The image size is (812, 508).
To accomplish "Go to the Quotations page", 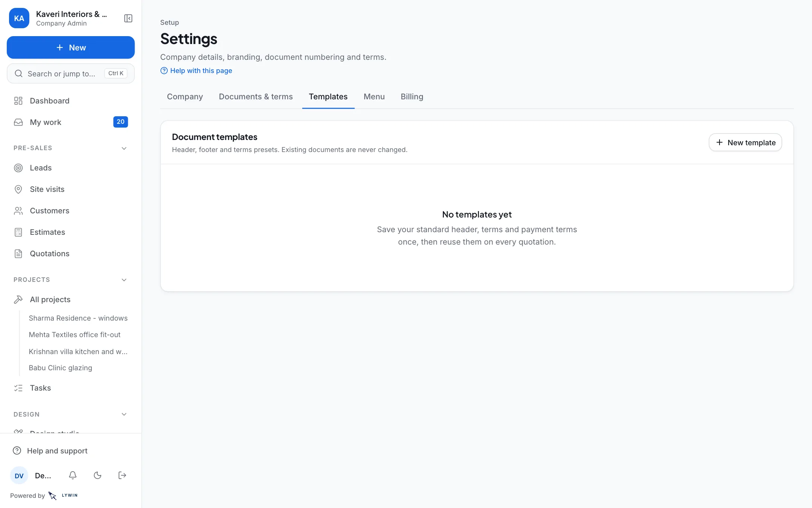I will click(71, 254).
